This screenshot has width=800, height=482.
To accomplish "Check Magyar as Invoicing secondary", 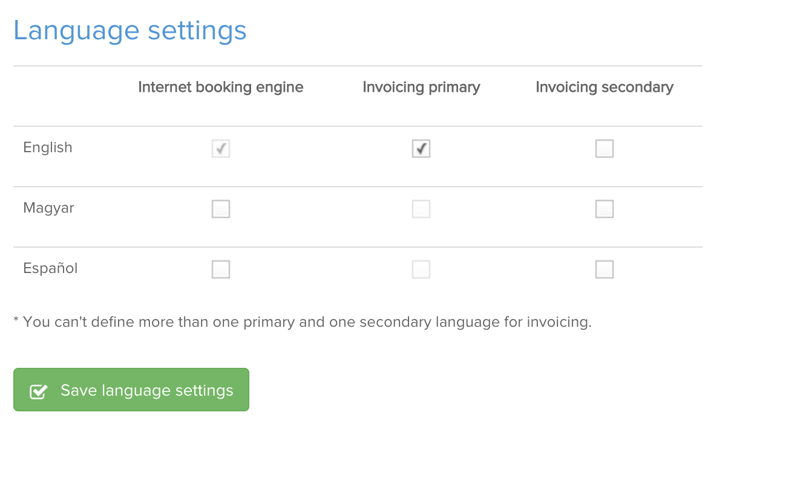I will tap(604, 209).
